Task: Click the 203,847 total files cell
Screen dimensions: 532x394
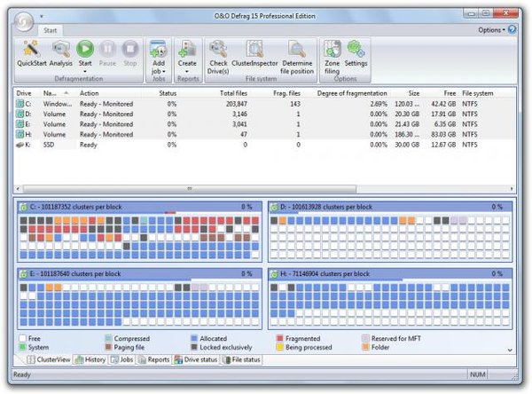Action: click(237, 104)
